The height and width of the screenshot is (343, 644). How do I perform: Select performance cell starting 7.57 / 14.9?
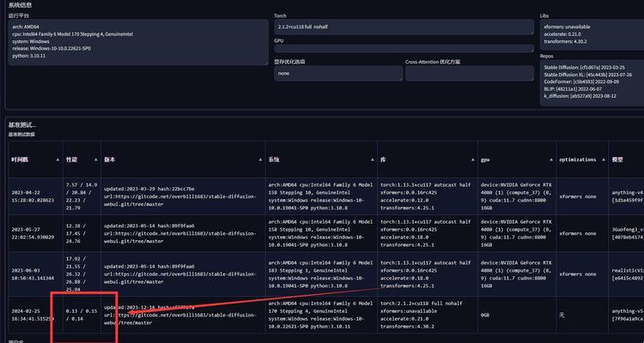click(82, 196)
